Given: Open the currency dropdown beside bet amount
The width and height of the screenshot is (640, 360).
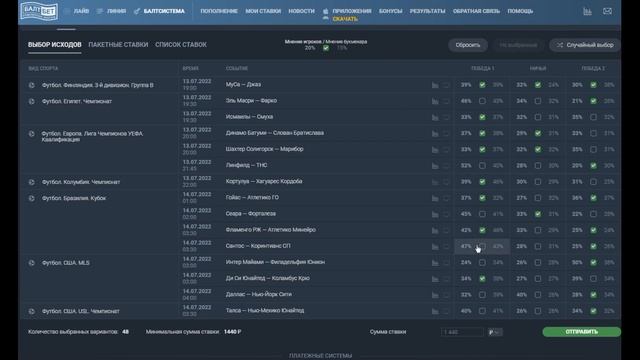Looking at the screenshot, I should pos(495,332).
